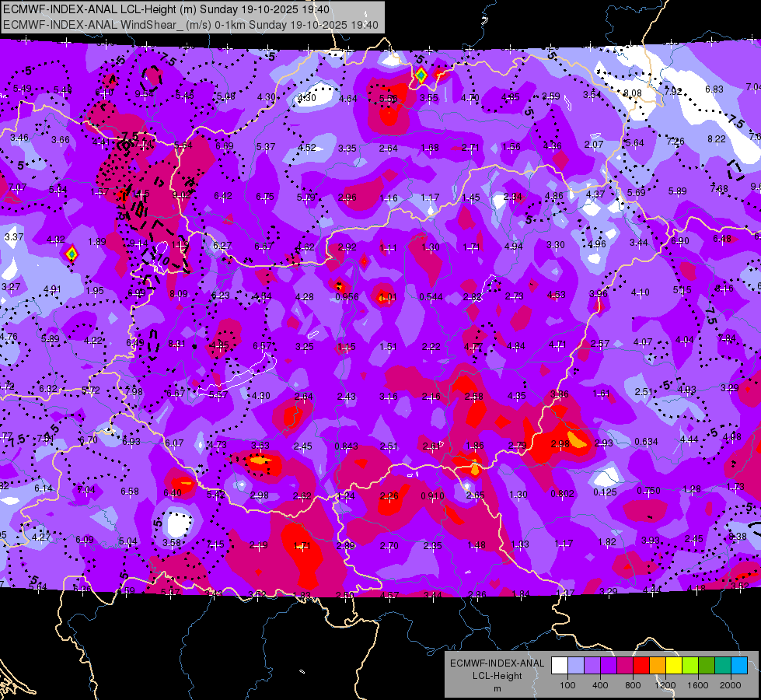Click the grid value 8.09
761x700 pixels.
tap(179, 294)
